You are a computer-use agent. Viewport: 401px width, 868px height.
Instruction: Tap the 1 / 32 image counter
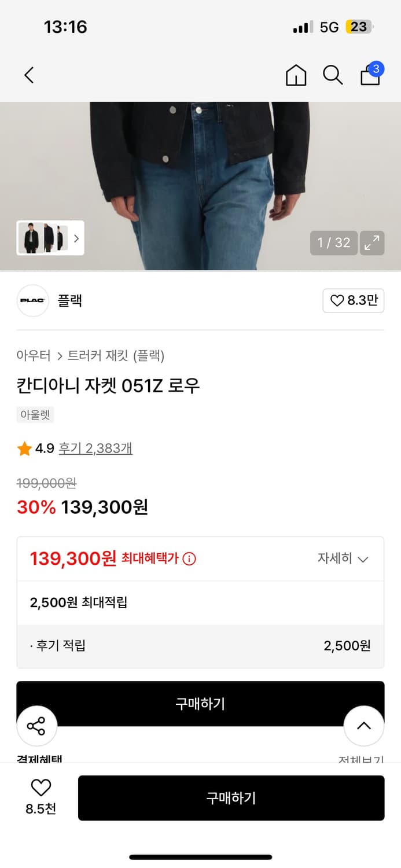tap(334, 243)
